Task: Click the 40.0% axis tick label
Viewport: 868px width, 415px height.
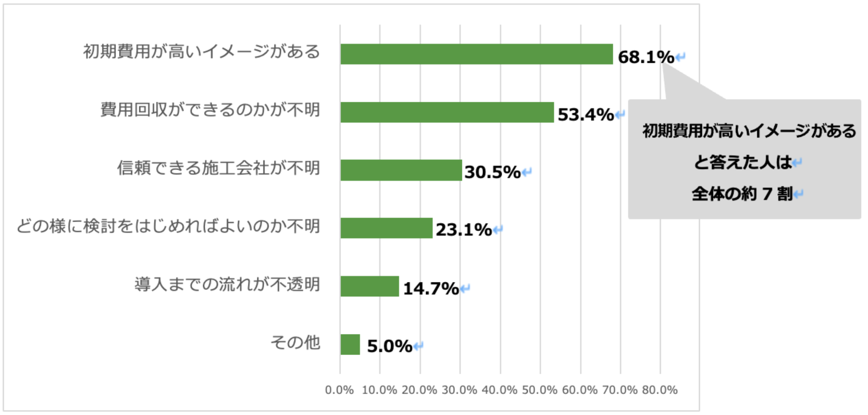Action: (x=499, y=390)
